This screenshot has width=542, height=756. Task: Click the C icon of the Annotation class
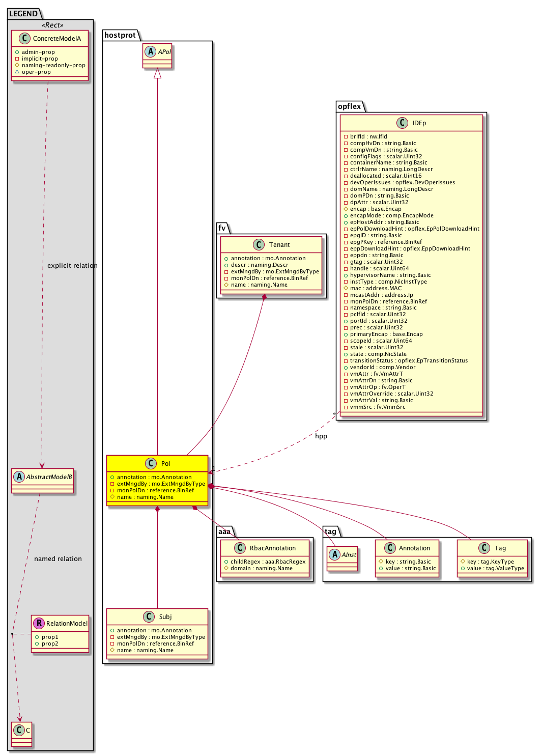click(390, 548)
